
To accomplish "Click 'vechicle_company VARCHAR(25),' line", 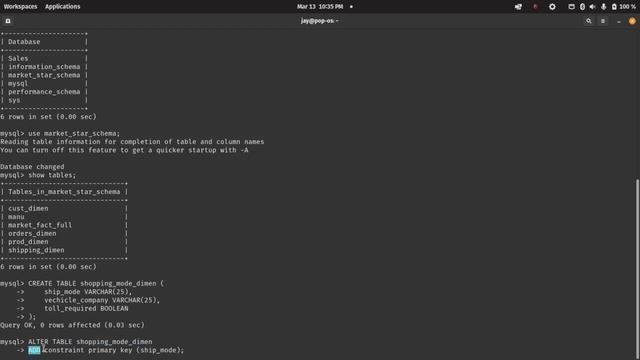I will point(102,300).
